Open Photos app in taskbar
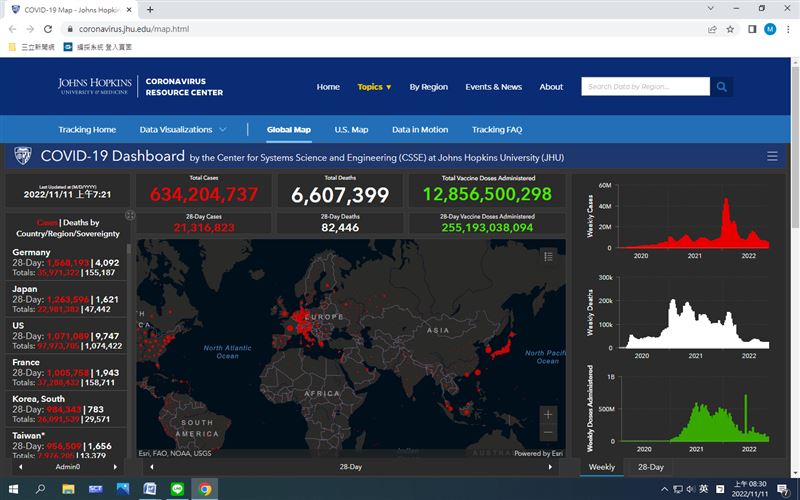800x500 pixels. point(122,489)
